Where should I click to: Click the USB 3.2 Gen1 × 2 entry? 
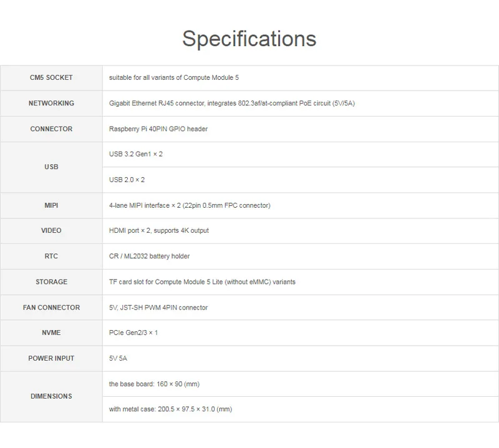[x=135, y=154]
